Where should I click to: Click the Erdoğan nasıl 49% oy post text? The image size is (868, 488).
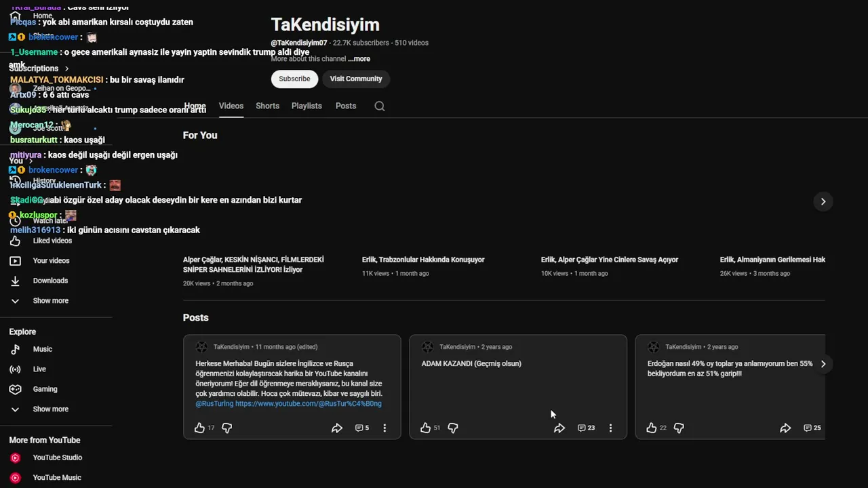coord(730,369)
